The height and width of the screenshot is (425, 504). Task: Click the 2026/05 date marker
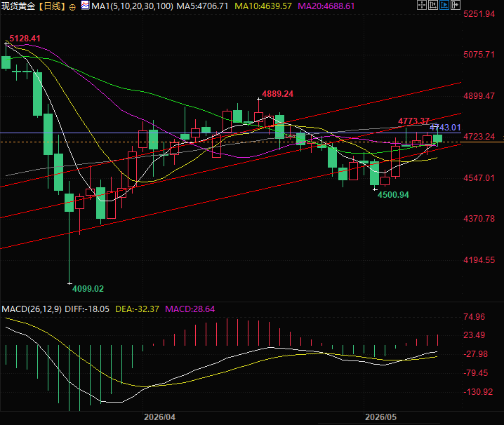[x=380, y=417]
